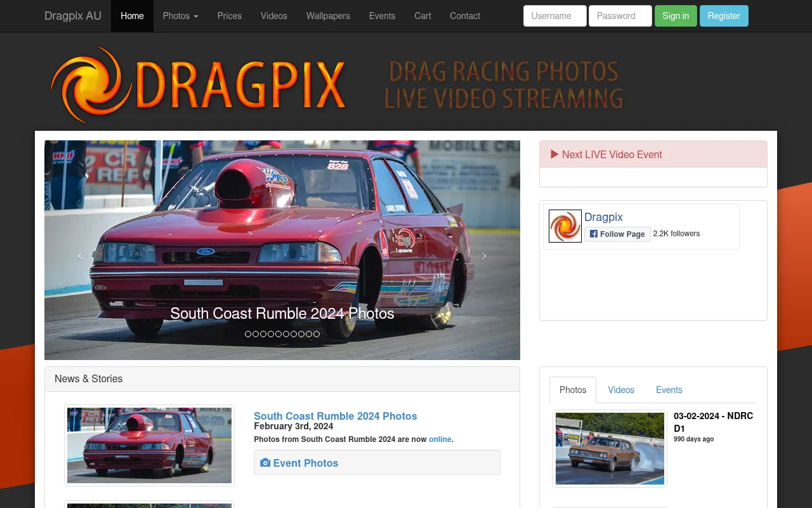Click the 'News & Stories' panel heading

click(x=88, y=378)
